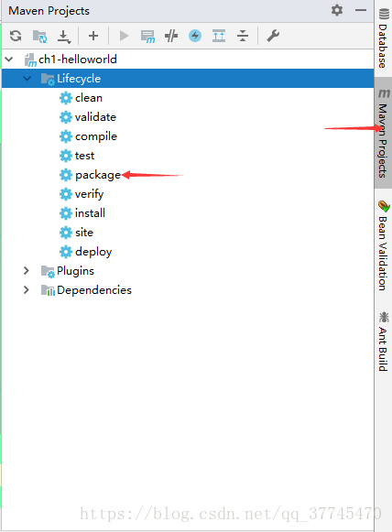Open the Maven Projects side tab
The image size is (392, 532).
[x=384, y=133]
